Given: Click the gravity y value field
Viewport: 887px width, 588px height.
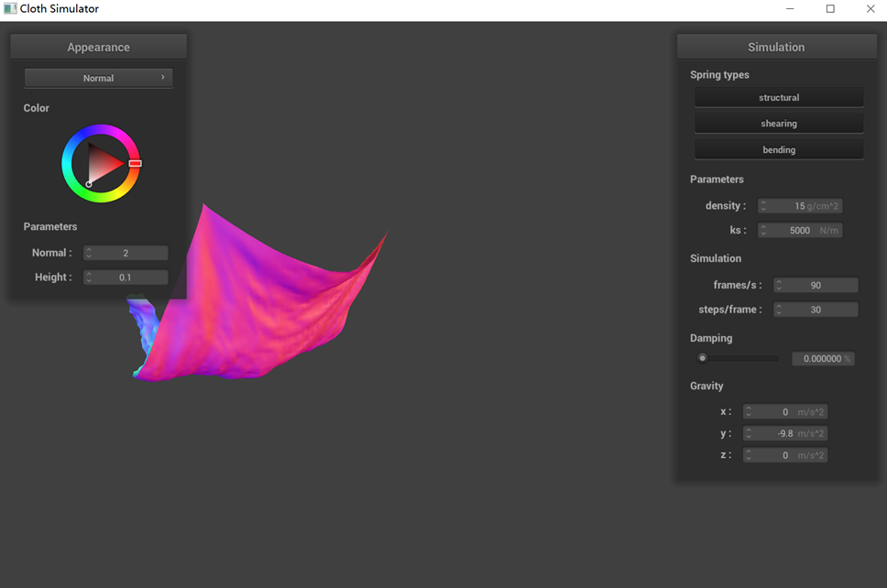Looking at the screenshot, I should (x=785, y=434).
